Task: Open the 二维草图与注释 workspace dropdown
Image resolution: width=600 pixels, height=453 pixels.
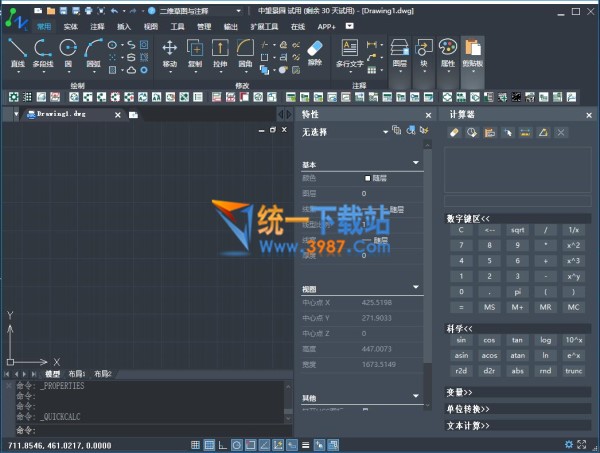Action: pyautogui.click(x=200, y=11)
